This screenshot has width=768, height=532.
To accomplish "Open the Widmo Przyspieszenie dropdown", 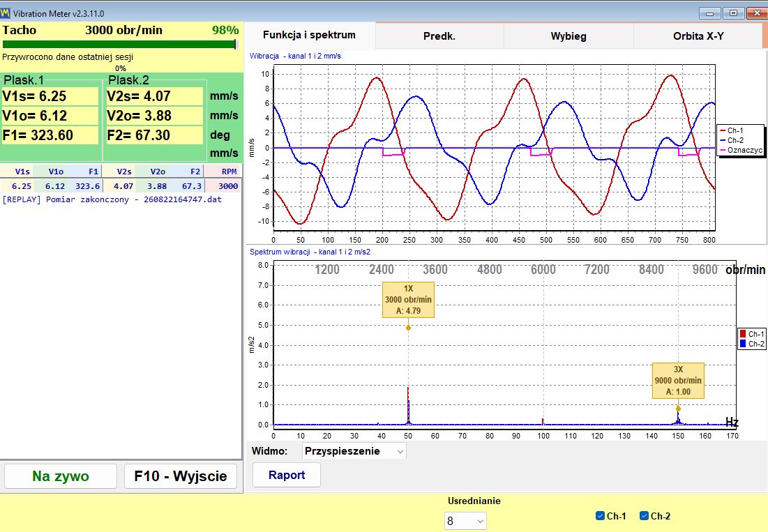I will click(x=354, y=451).
